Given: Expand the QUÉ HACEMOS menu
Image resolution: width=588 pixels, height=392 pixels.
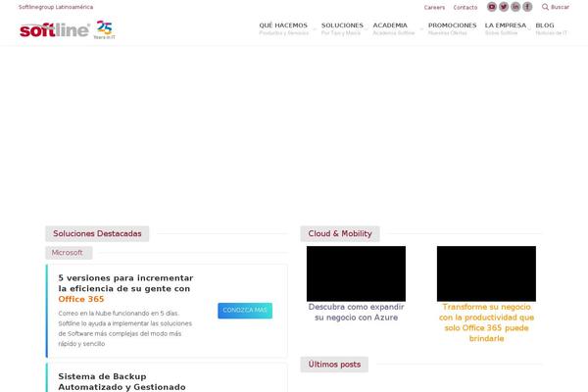Looking at the screenshot, I should [x=283, y=28].
